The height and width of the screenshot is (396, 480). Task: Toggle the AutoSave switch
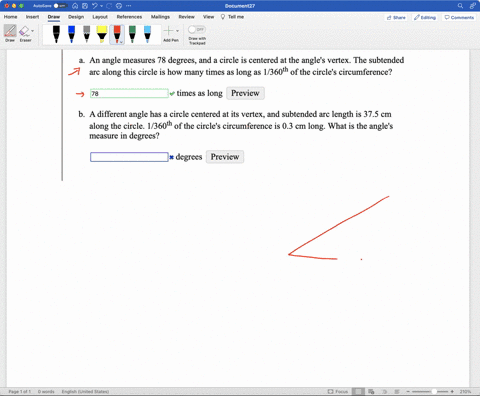61,6
